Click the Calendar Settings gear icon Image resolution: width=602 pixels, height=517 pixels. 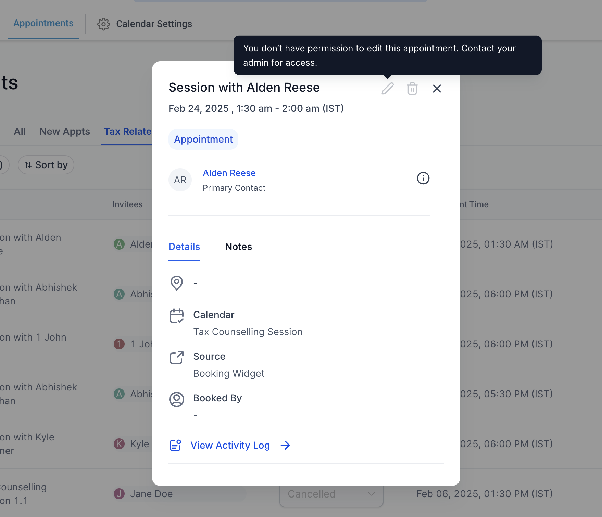[x=103, y=24]
